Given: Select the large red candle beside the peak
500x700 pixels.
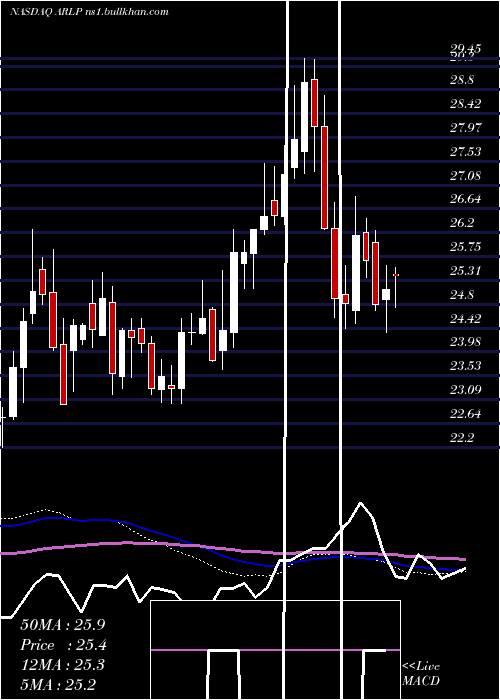Looking at the screenshot, I should tap(325, 177).
